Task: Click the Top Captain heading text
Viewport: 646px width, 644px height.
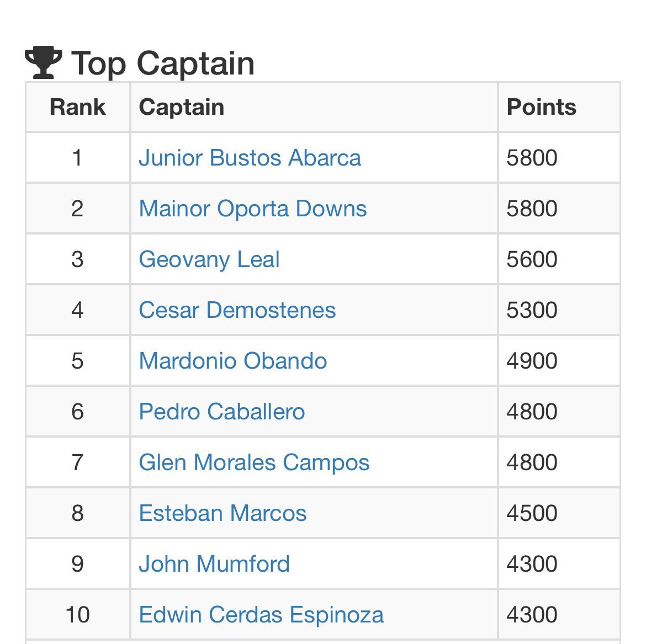Action: (x=163, y=63)
